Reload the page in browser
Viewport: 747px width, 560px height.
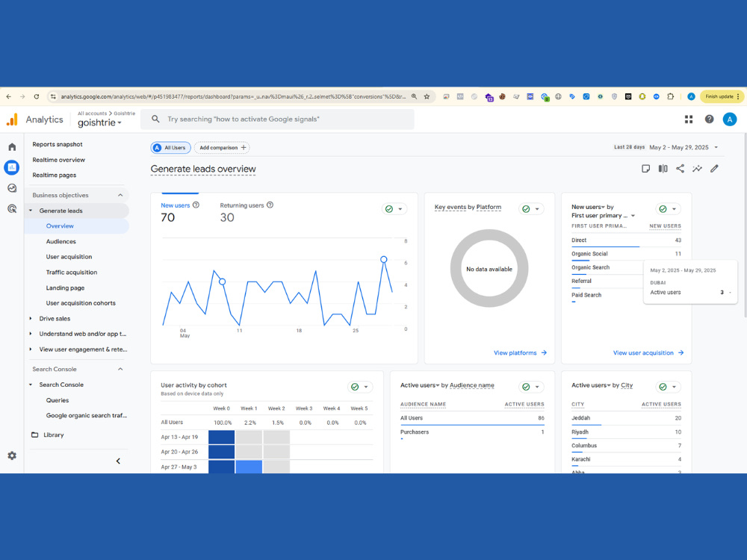tap(36, 96)
